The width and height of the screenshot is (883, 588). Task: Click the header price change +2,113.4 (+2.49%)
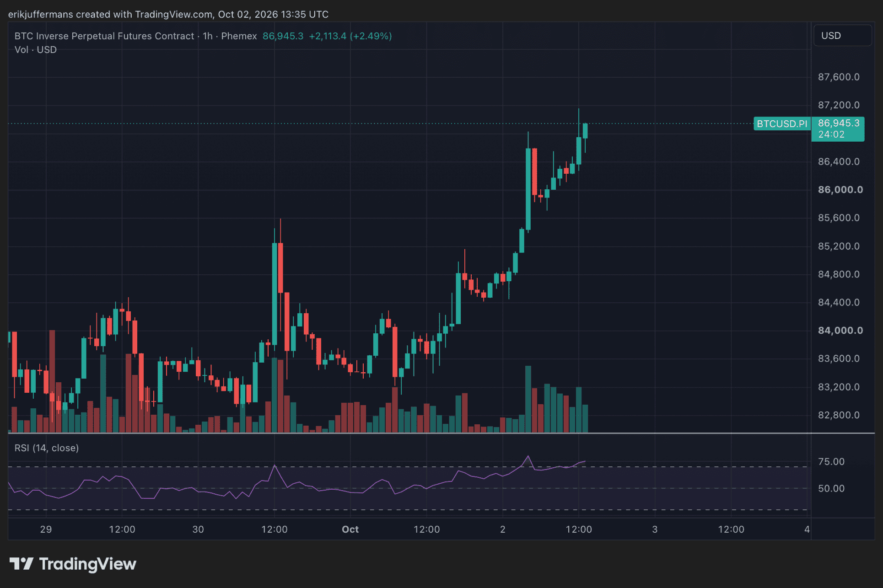pyautogui.click(x=350, y=36)
